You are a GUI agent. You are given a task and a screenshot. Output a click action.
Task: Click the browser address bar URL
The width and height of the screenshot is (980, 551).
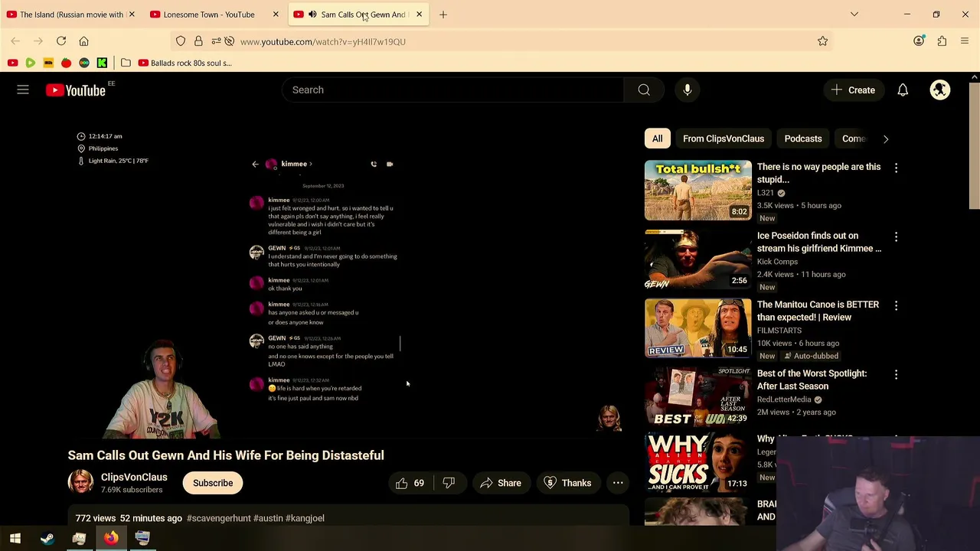[323, 41]
